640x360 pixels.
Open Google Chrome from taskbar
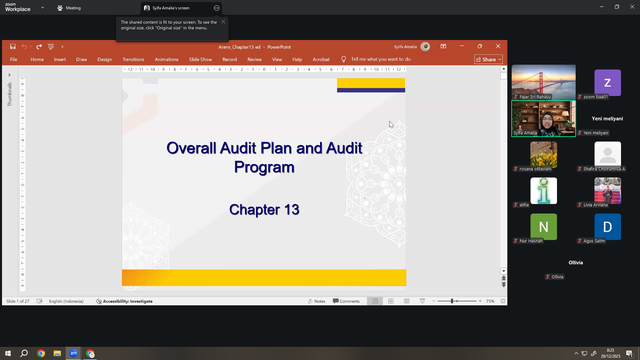(x=41, y=353)
